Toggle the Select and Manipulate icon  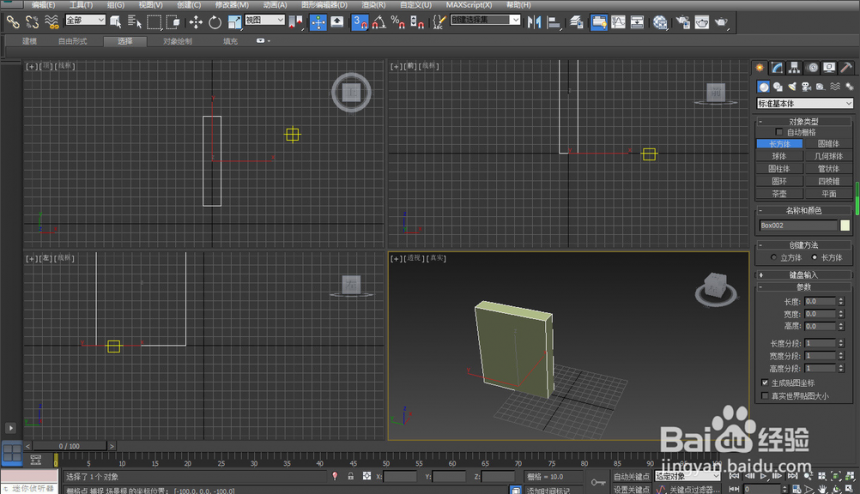318,22
